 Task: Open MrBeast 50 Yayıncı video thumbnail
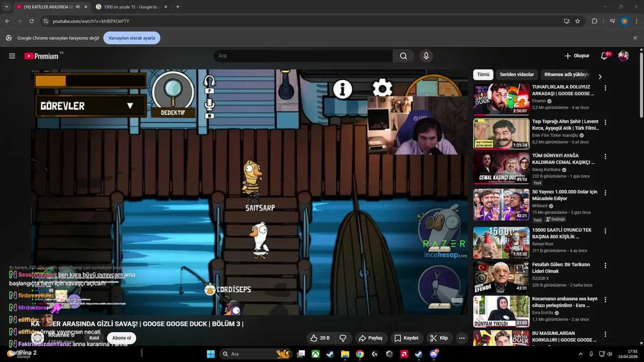[501, 204]
